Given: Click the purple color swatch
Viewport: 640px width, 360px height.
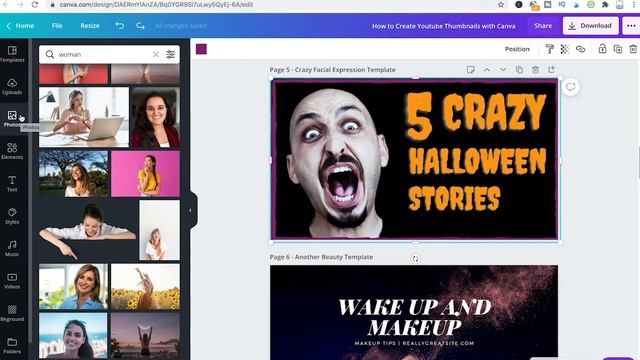Looking at the screenshot, I should tap(201, 49).
